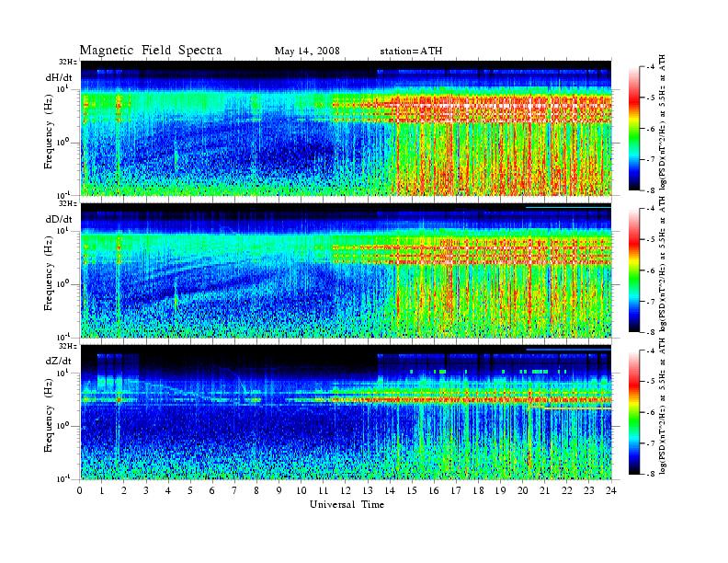Click hour "0" on the Universal Time axis
Viewport: 728px width, 563px height.
coord(80,490)
